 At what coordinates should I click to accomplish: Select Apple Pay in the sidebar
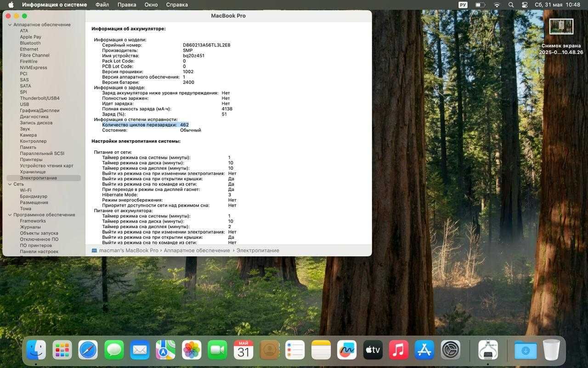[x=30, y=37]
